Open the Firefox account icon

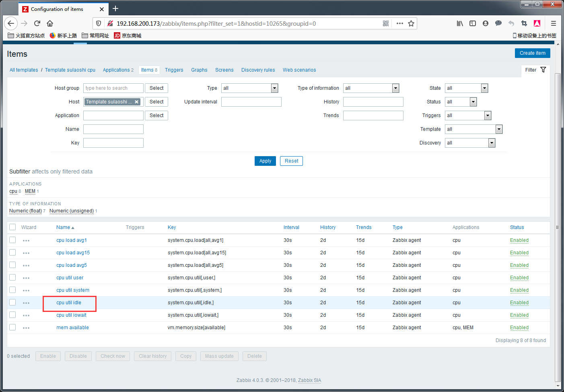click(486, 23)
